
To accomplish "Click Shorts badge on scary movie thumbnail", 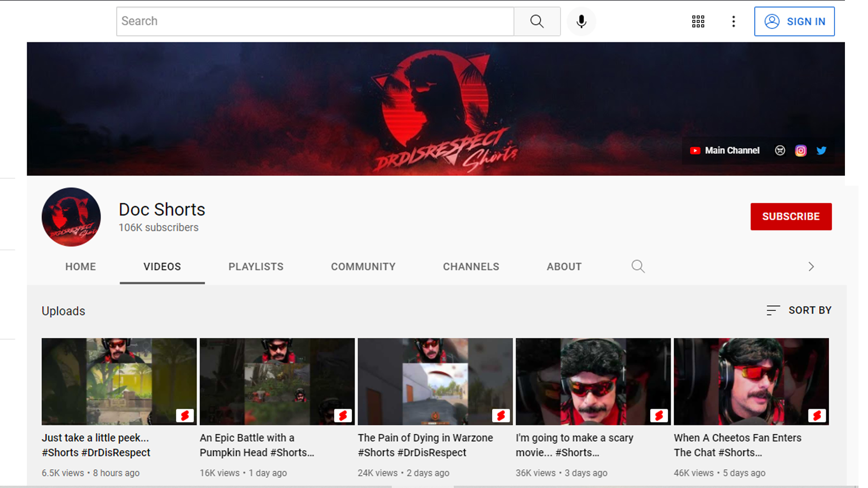I will click(659, 415).
